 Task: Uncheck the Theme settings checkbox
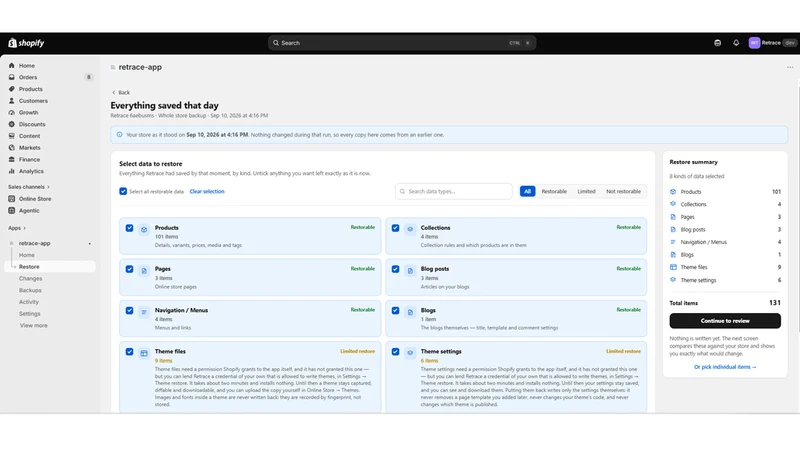click(x=395, y=352)
